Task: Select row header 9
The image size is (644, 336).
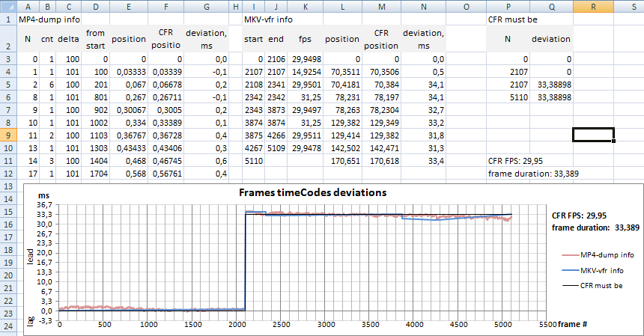Action: point(8,135)
